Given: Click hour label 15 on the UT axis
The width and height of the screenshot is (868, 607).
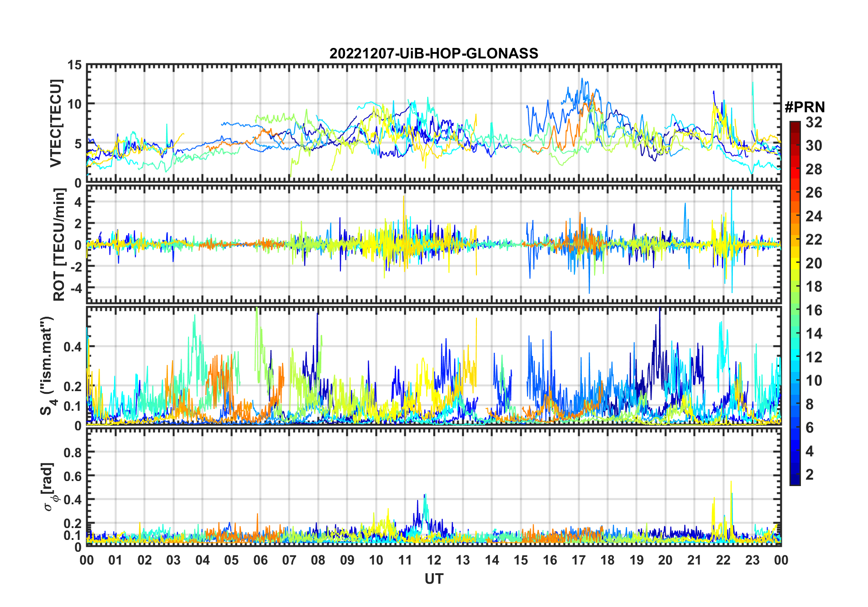Looking at the screenshot, I should click(x=521, y=560).
